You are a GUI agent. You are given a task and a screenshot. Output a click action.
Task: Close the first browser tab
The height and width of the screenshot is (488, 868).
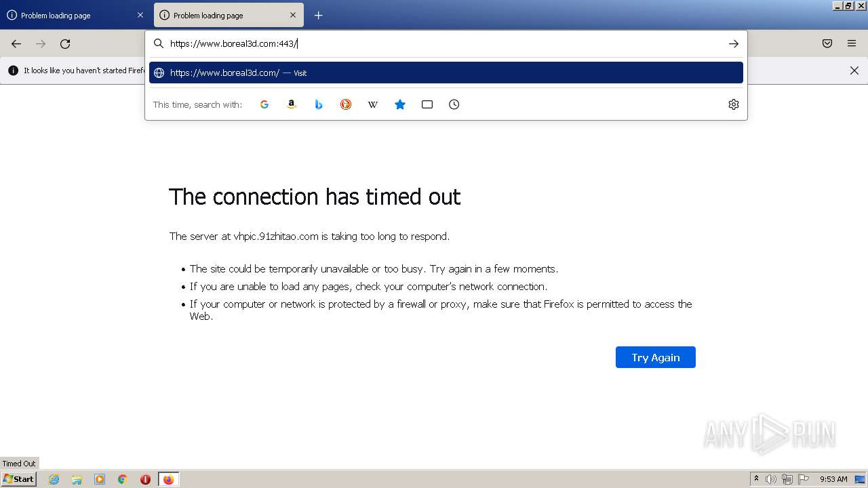[x=140, y=15]
